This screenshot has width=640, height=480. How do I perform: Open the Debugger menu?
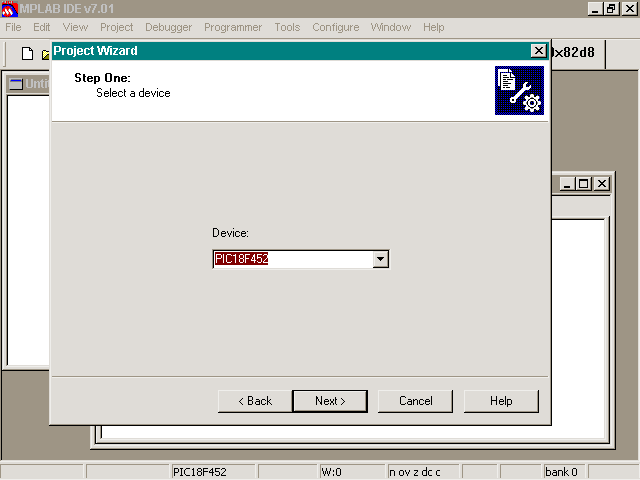click(x=169, y=27)
